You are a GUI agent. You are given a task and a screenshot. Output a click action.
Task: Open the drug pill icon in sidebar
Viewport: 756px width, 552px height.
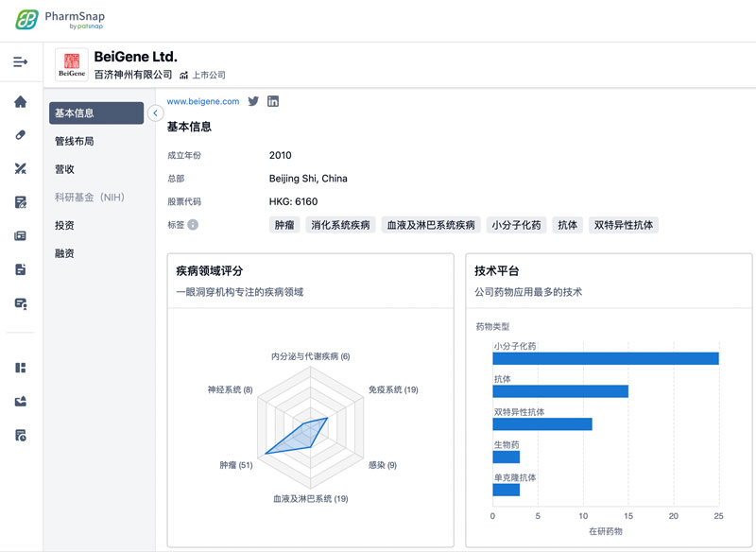20,135
